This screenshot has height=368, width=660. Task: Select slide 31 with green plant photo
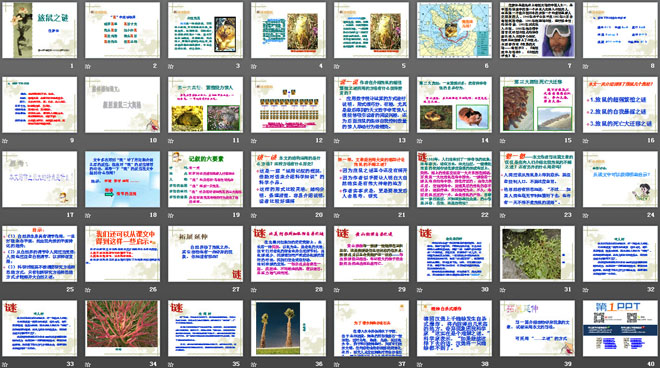(537, 254)
